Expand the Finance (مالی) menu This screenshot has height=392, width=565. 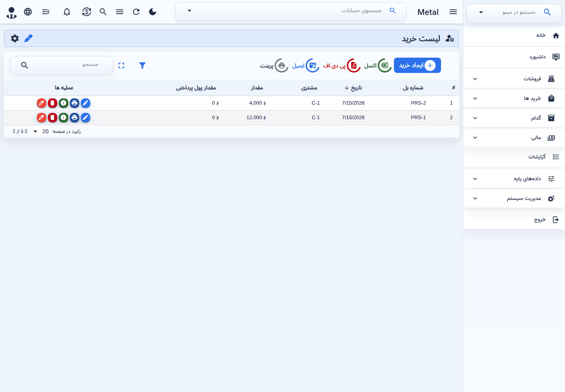[514, 138]
